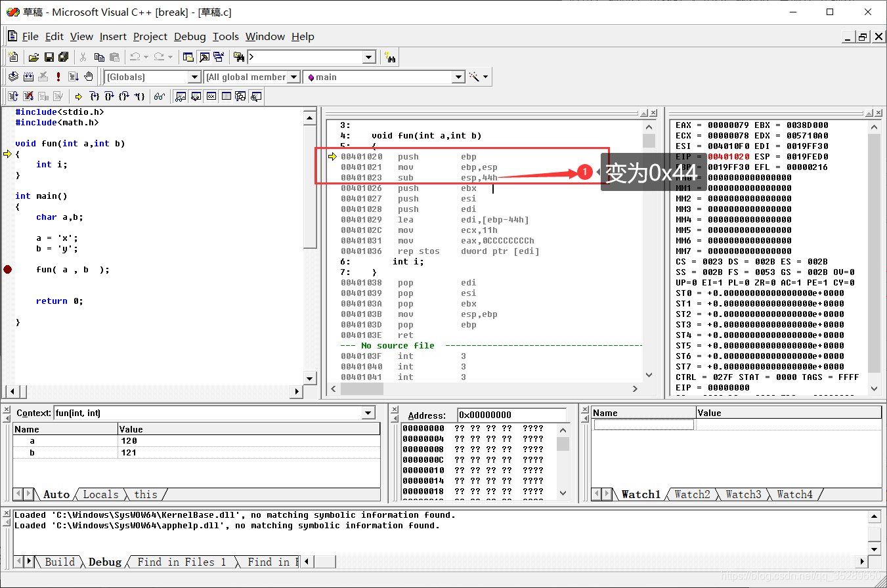Toggle the Variables debug window button
The width and height of the screenshot is (887, 588).
(196, 96)
